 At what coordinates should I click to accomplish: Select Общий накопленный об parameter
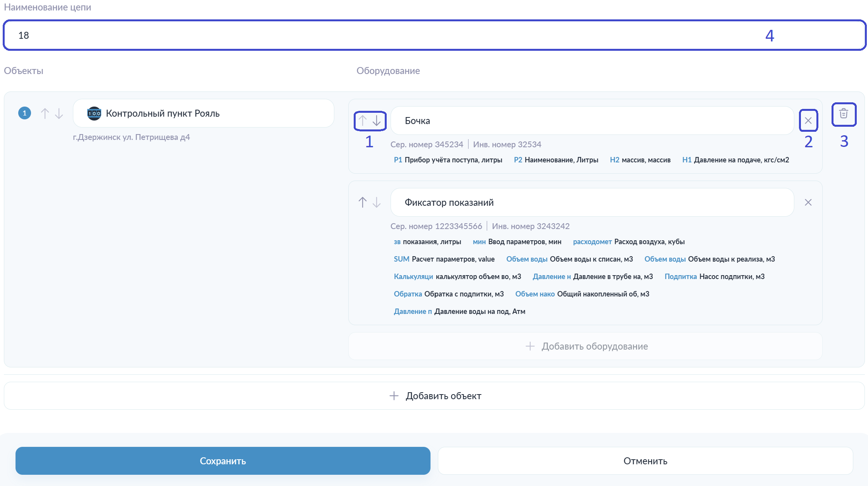click(582, 294)
